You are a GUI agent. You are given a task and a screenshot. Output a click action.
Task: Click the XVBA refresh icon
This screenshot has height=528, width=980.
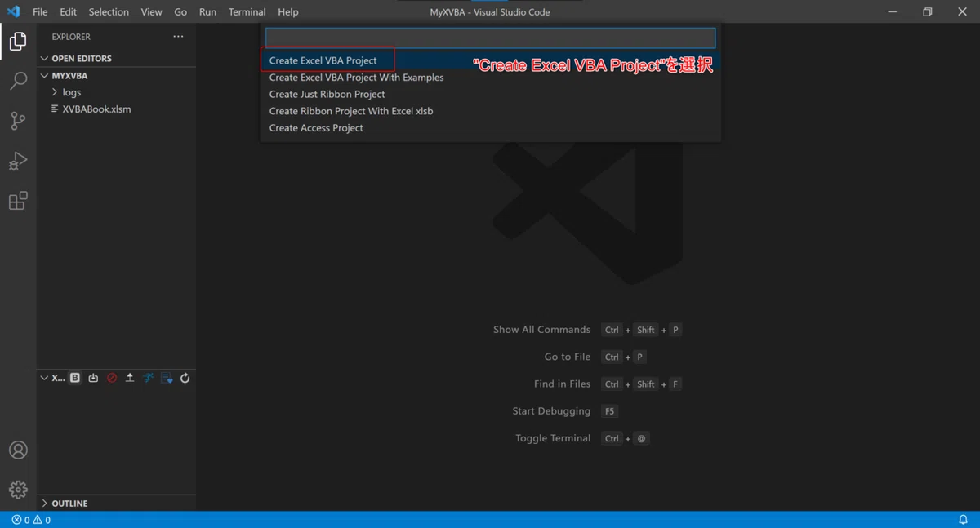click(185, 378)
